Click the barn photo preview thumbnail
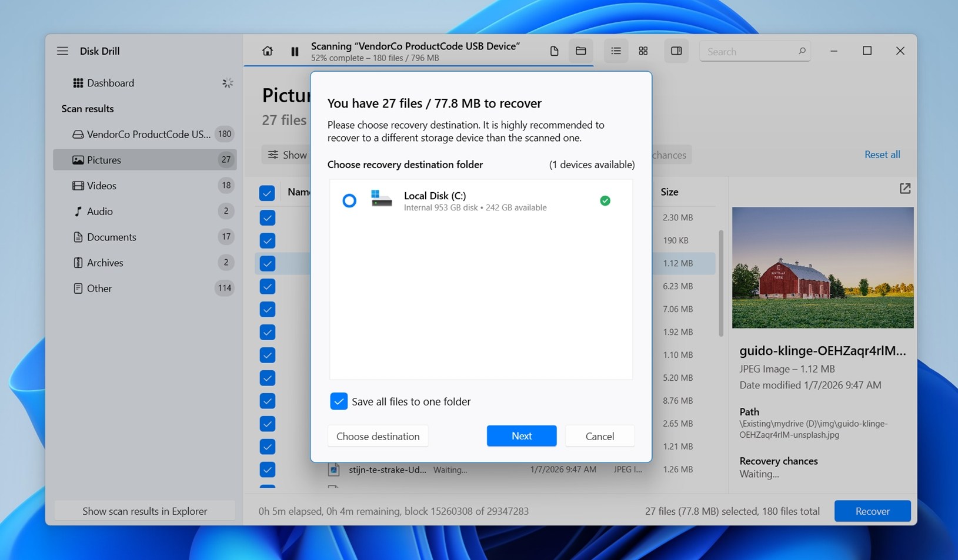Screen dimensions: 958x560 coord(822,267)
